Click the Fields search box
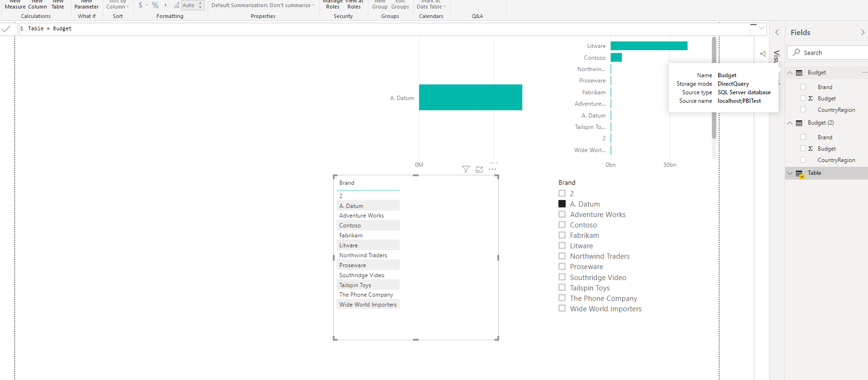Viewport: 868px width, 380px height. click(x=828, y=53)
